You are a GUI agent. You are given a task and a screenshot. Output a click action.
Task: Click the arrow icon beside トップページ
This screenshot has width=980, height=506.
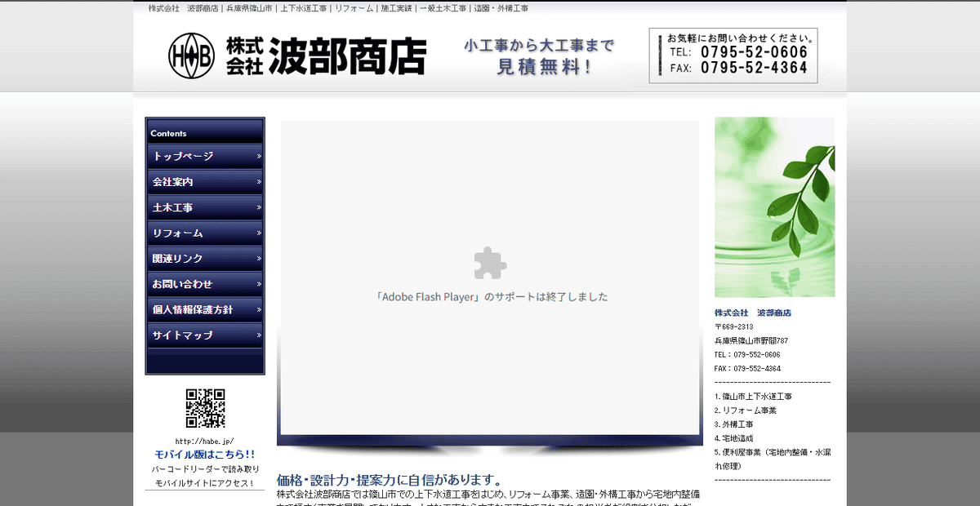click(x=258, y=156)
